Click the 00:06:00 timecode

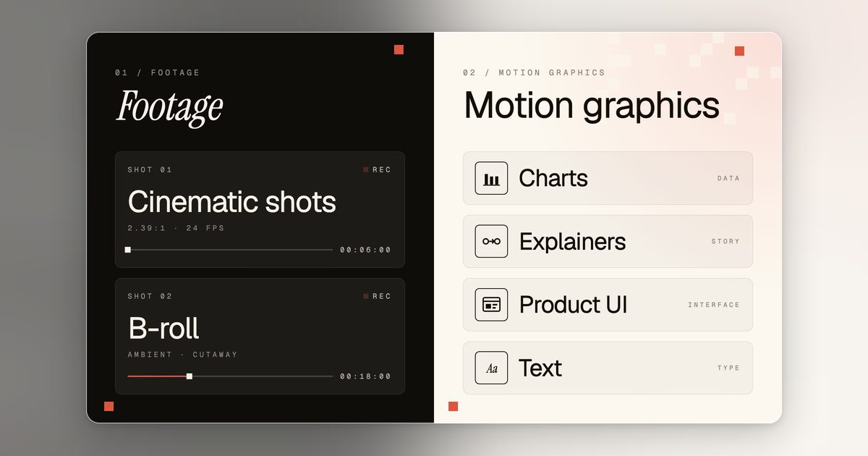coord(365,250)
